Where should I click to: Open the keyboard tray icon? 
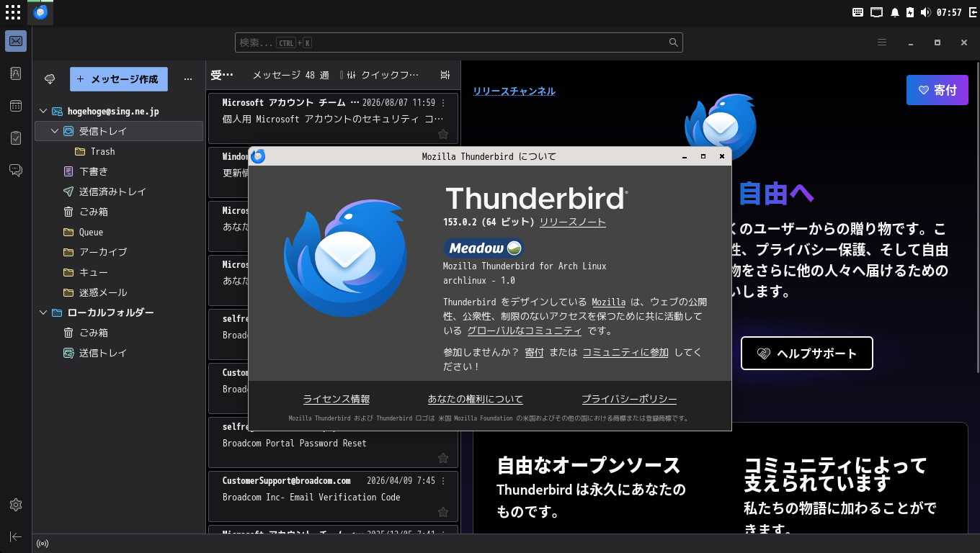pyautogui.click(x=858, y=12)
